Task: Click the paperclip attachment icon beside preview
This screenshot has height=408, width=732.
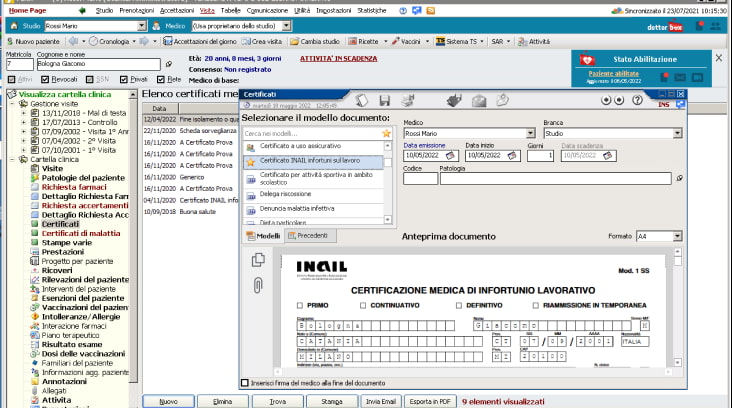Action: tap(258, 285)
